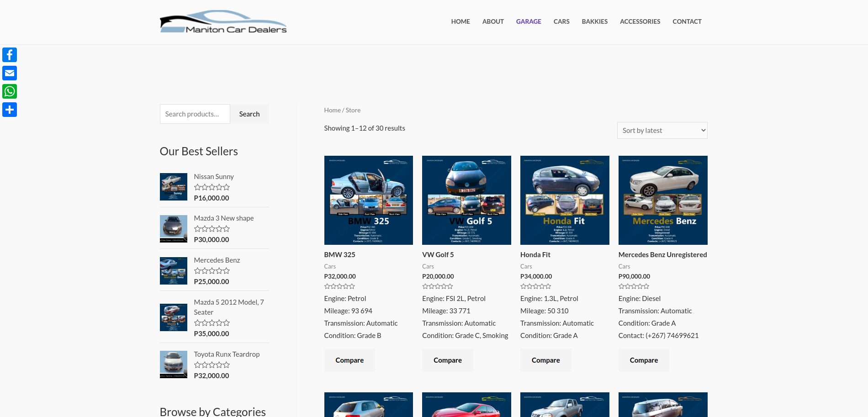Viewport: 868px width, 417px height.
Task: Compare the VW Golf 5
Action: pos(448,360)
